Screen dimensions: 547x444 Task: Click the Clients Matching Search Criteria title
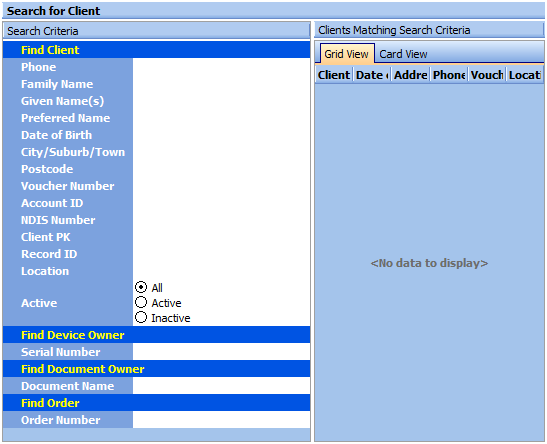394,30
